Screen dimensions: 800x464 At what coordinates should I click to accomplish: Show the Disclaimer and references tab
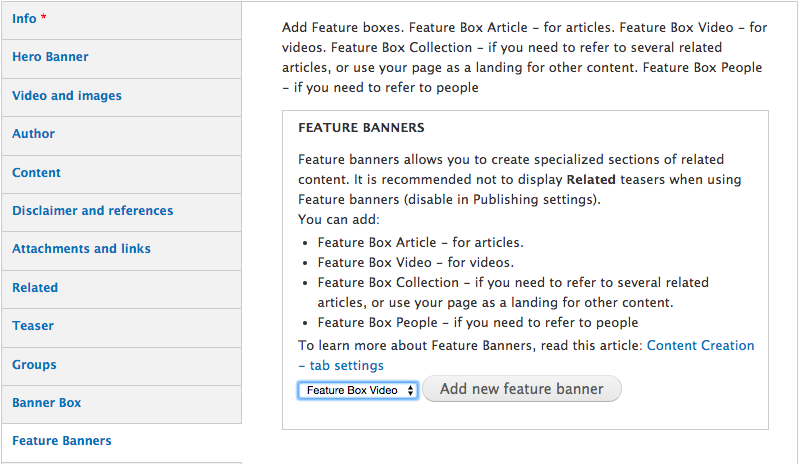(x=92, y=211)
